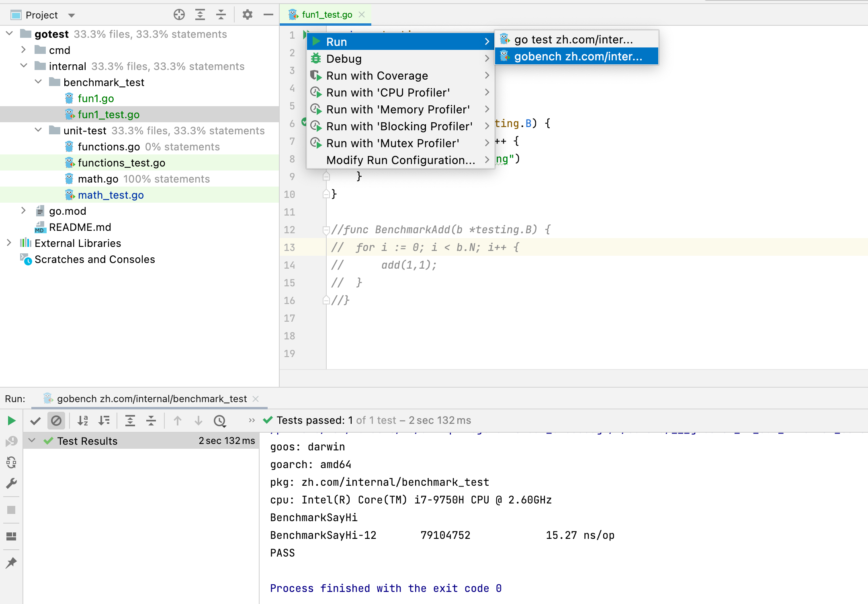Hide the Project panel with minus icon
This screenshot has width=868, height=604.
[x=268, y=15]
